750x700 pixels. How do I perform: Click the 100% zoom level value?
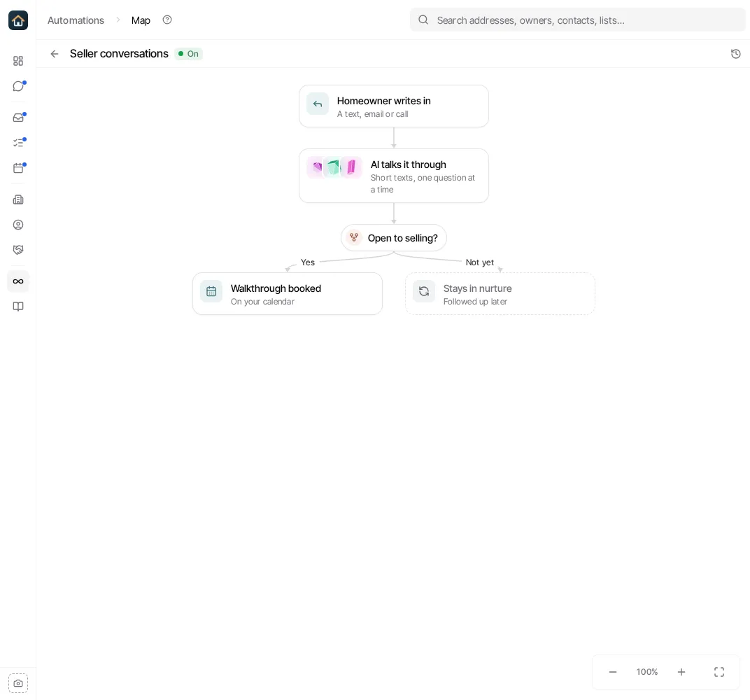[x=647, y=672]
